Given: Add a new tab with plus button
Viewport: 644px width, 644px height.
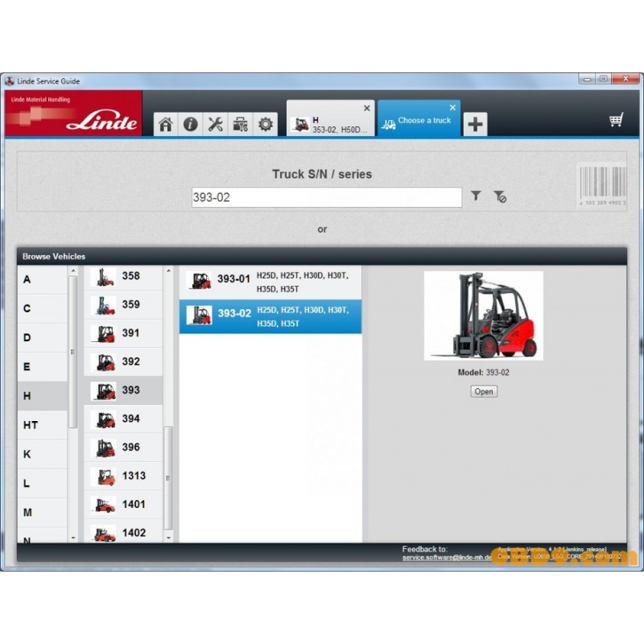Looking at the screenshot, I should pos(475,124).
